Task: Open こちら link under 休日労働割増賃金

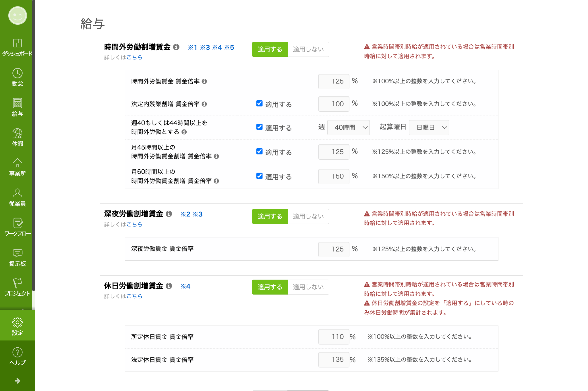Action: pos(134,296)
